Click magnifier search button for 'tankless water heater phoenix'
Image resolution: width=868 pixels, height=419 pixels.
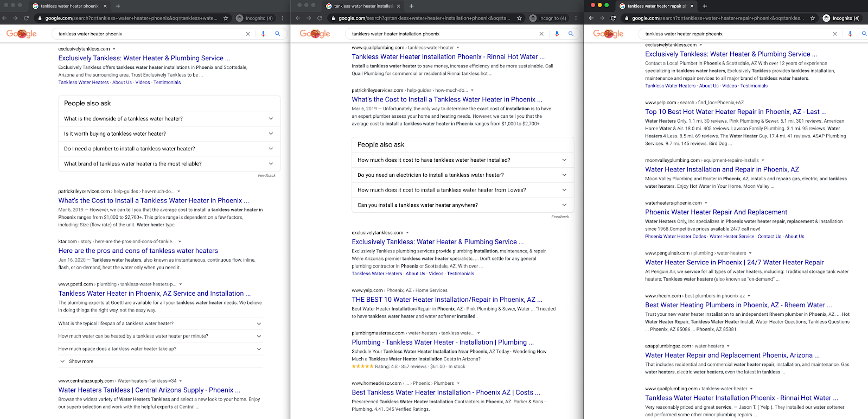(277, 34)
